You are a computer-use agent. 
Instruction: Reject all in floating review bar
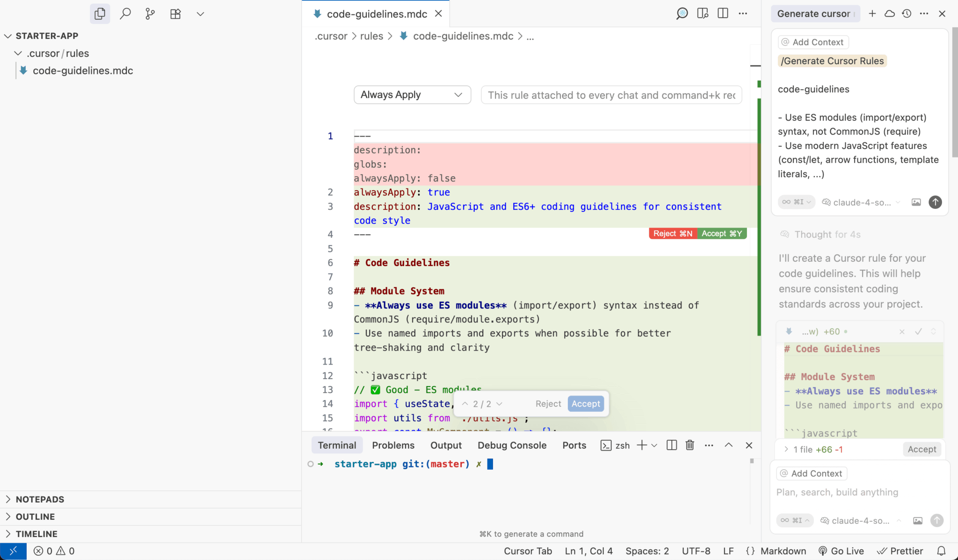(548, 404)
